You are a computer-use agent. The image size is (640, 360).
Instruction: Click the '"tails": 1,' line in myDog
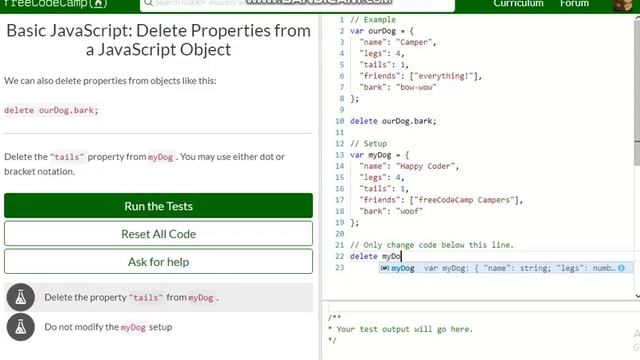(x=384, y=189)
